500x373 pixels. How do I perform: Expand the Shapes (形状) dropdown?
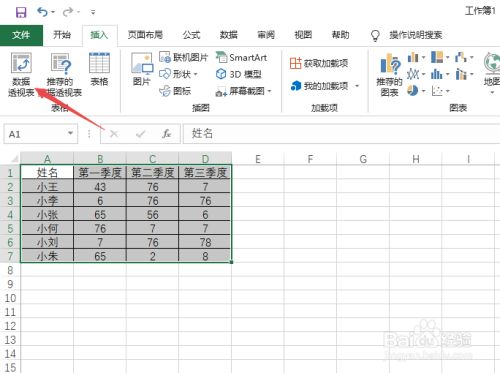point(196,74)
